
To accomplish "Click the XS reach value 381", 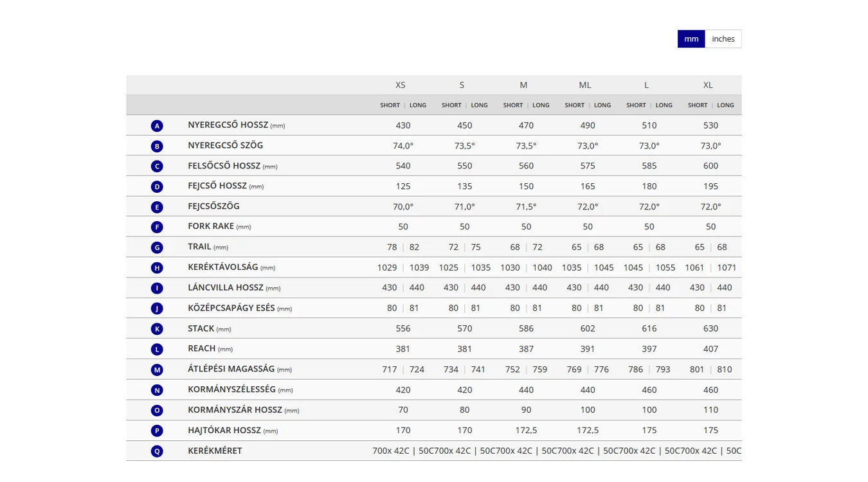I will (403, 348).
